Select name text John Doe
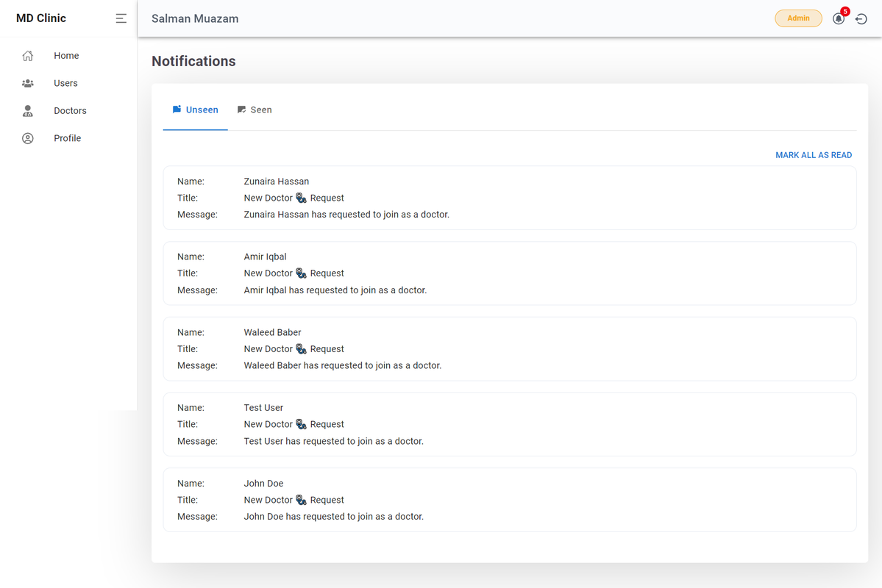The width and height of the screenshot is (882, 588). tap(263, 484)
